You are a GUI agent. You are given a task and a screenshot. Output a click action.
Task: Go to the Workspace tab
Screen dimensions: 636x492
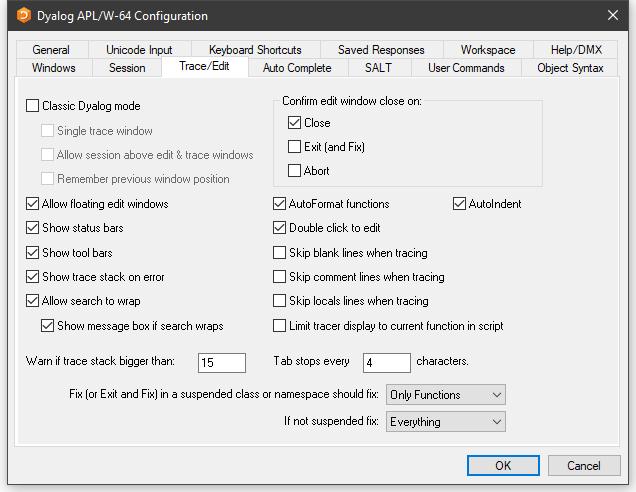(x=487, y=50)
